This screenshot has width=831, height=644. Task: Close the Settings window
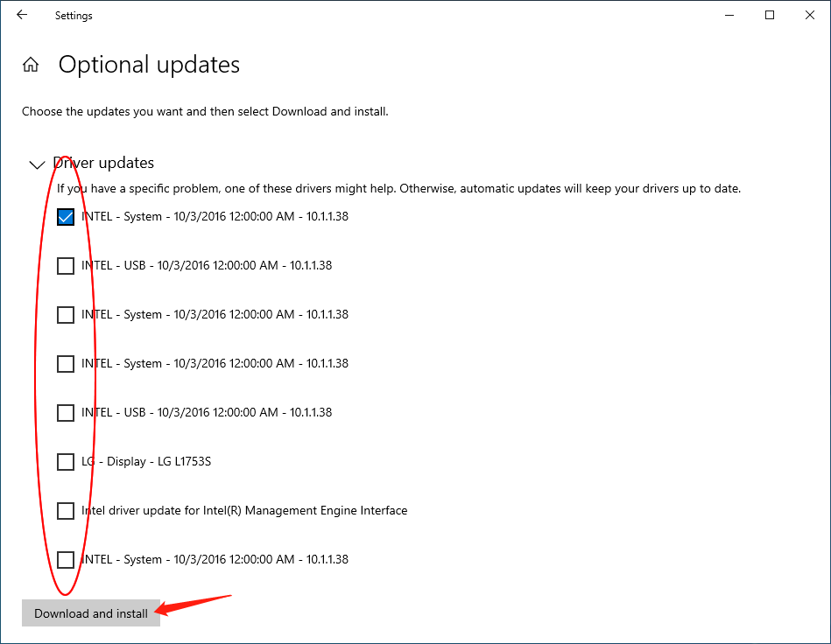coord(810,15)
